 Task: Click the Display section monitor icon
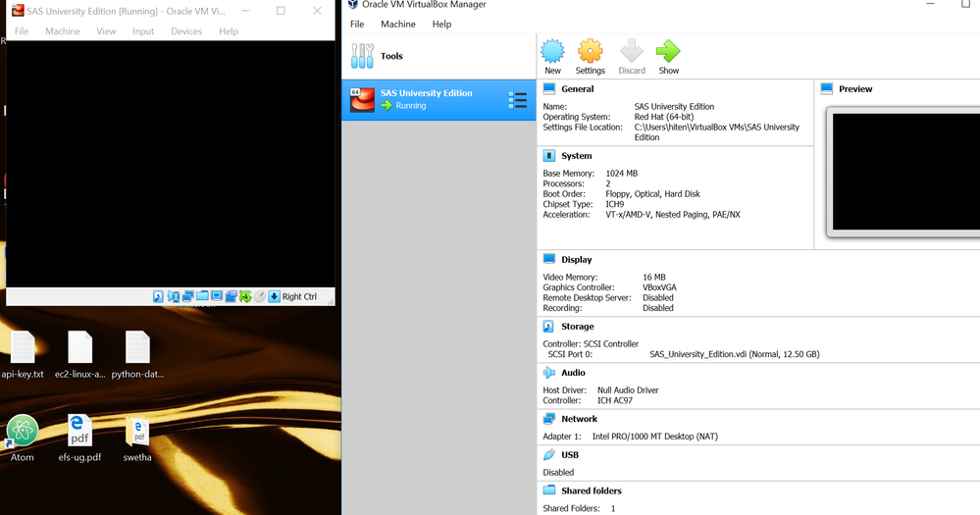coord(549,259)
